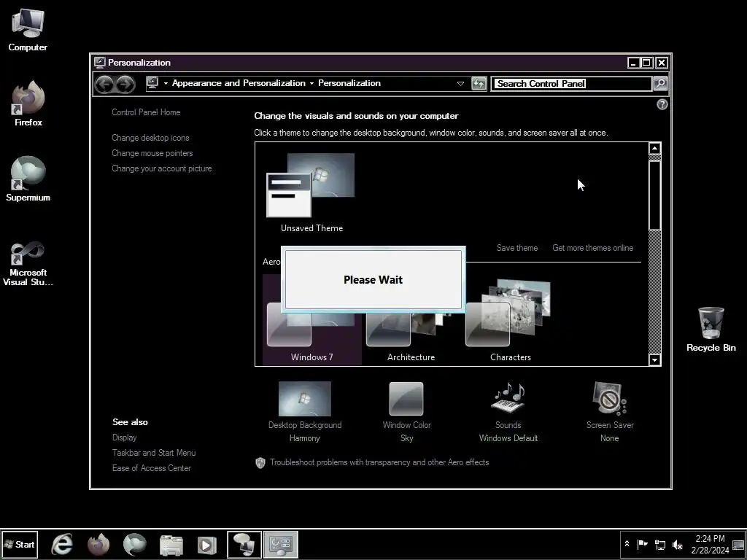
Task: Go to Control Panel Home
Action: click(146, 112)
